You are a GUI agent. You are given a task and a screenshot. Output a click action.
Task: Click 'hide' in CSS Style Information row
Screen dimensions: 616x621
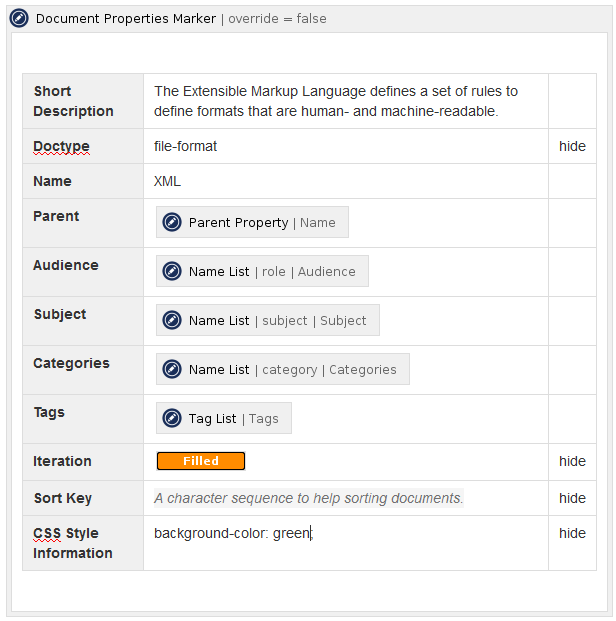point(572,533)
